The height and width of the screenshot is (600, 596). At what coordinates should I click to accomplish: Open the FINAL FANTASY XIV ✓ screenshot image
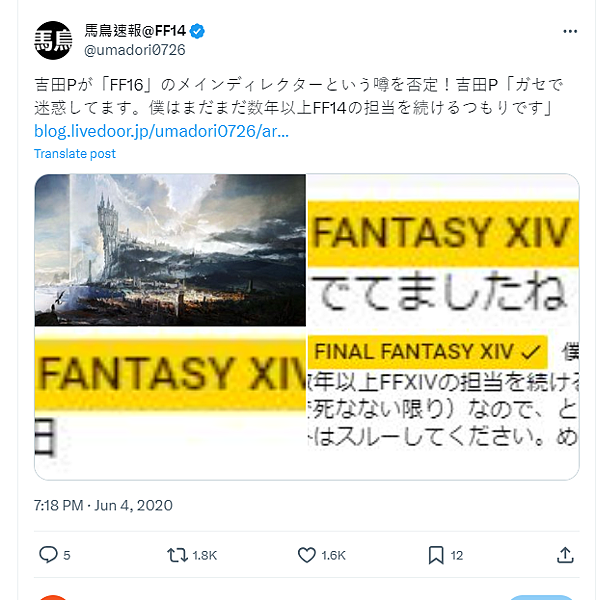(443, 404)
